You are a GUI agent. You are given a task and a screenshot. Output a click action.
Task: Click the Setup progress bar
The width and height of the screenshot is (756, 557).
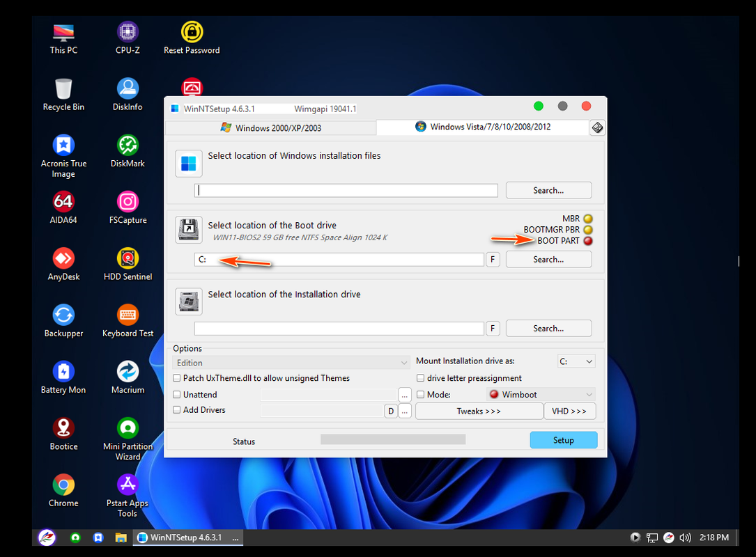(x=393, y=439)
